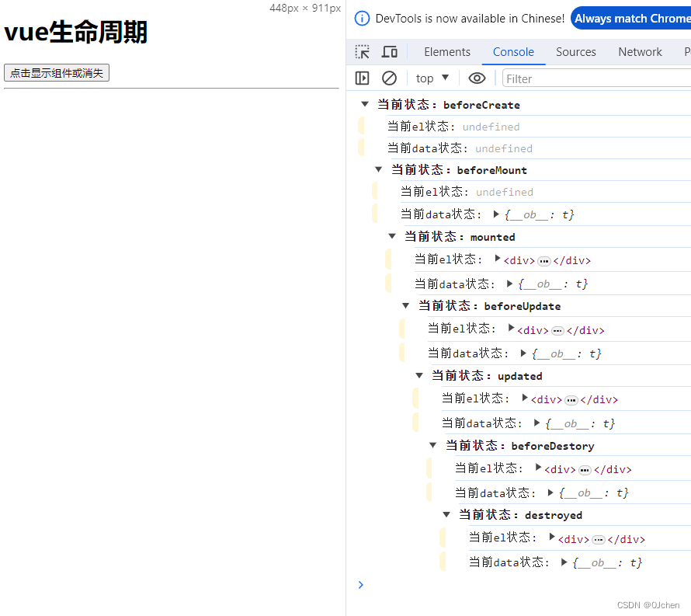Click undefined data value under beforeCreate

pyautogui.click(x=504, y=148)
